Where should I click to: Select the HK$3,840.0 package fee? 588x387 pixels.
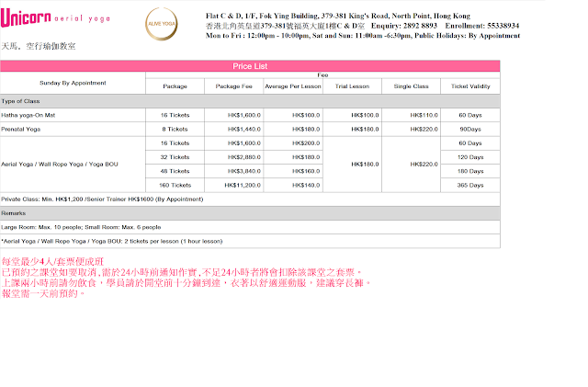(x=244, y=171)
